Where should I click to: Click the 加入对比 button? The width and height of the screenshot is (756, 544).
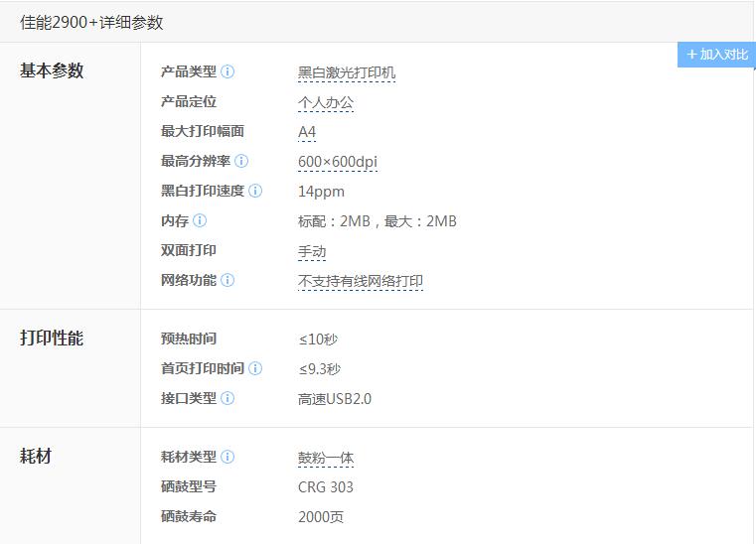[716, 55]
